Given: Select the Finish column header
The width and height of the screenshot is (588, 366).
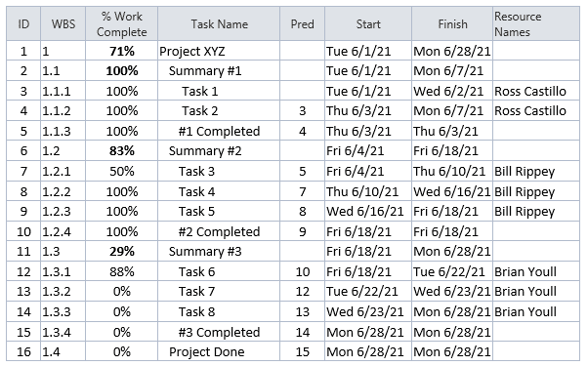Looking at the screenshot, I should point(452,23).
